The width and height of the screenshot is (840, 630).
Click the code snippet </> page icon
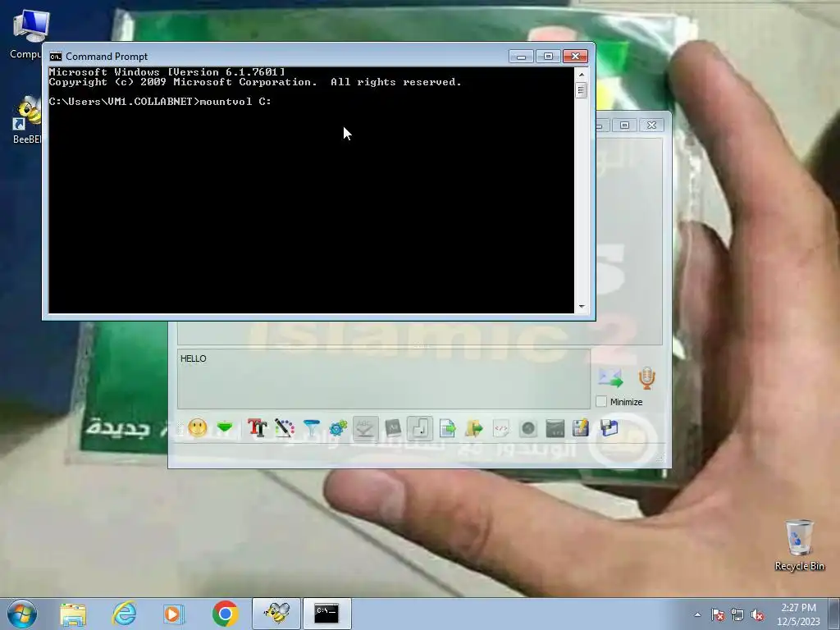[x=501, y=427]
